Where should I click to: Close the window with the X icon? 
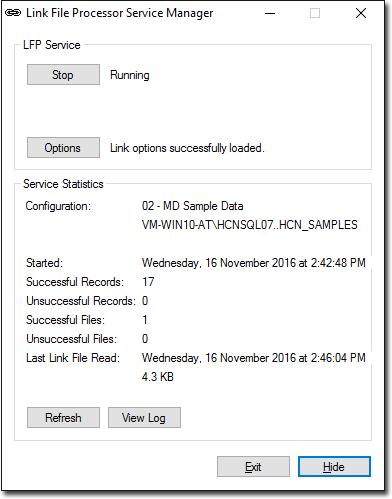click(x=361, y=13)
